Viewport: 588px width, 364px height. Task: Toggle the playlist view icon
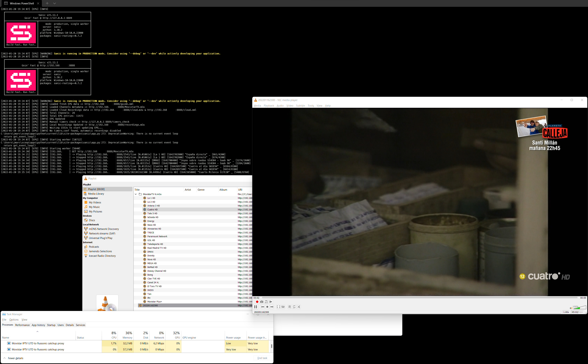tap(290, 307)
